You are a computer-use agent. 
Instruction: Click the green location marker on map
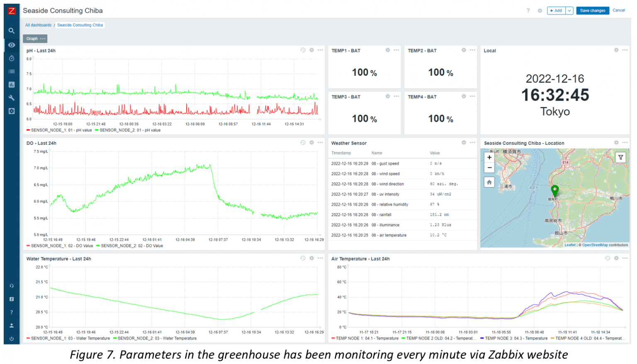click(x=554, y=190)
